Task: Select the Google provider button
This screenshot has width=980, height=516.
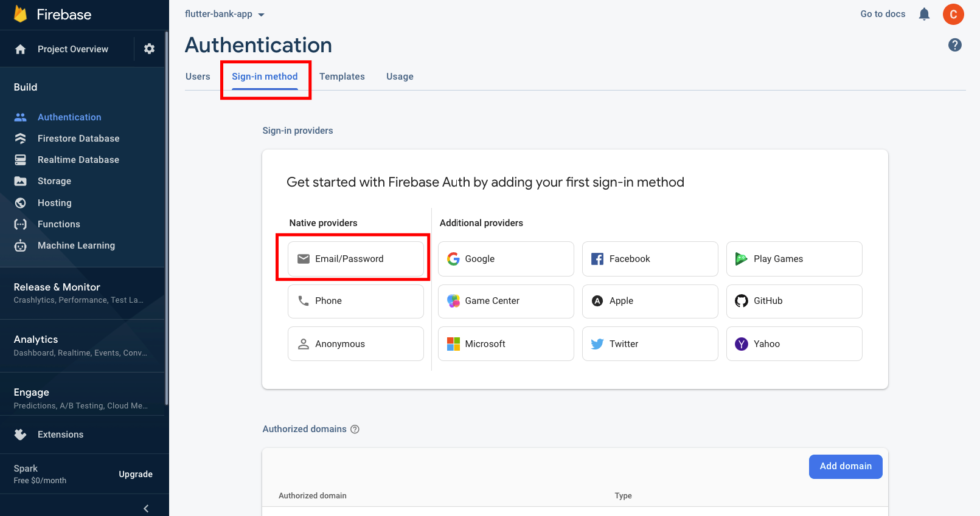Action: pos(506,259)
